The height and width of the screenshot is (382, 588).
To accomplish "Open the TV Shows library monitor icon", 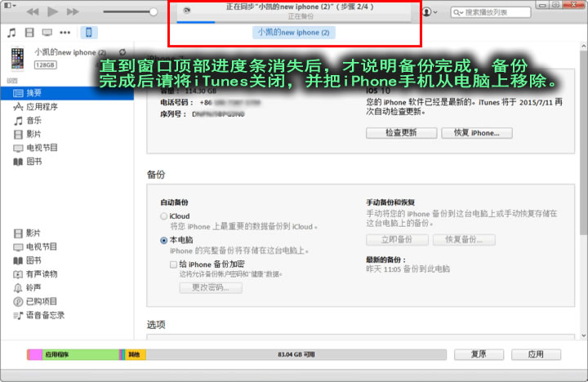I will (x=47, y=33).
